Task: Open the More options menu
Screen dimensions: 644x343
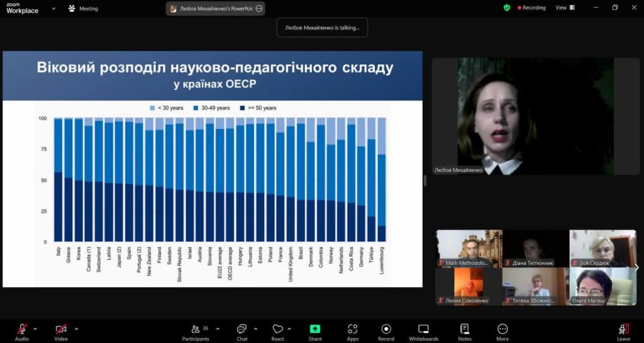Action: click(502, 332)
